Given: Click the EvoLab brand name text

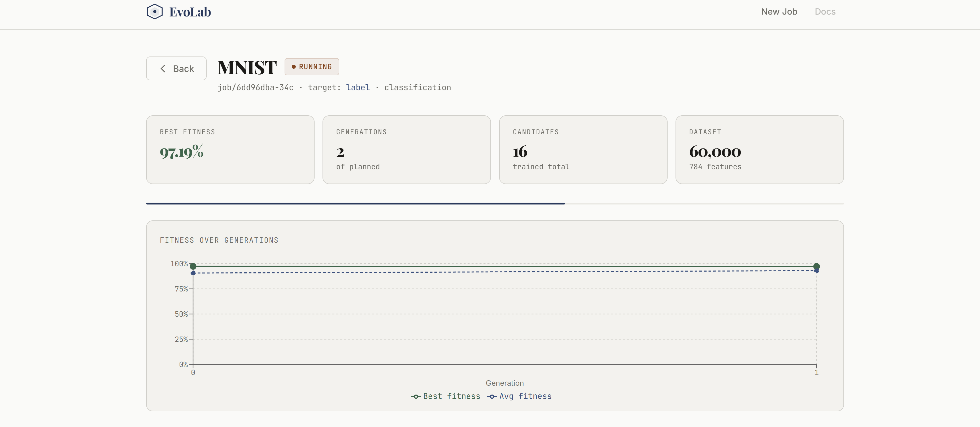Looking at the screenshot, I should pyautogui.click(x=190, y=12).
